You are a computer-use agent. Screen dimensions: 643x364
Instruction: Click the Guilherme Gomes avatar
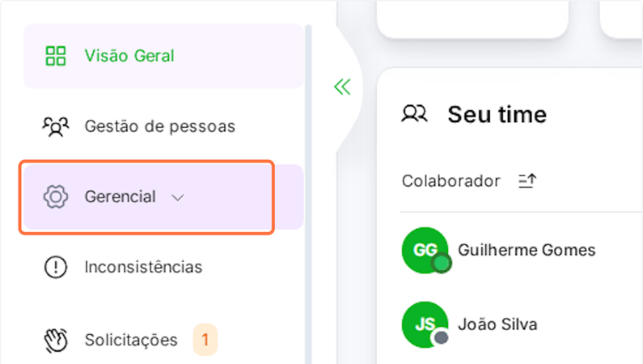[x=425, y=250]
